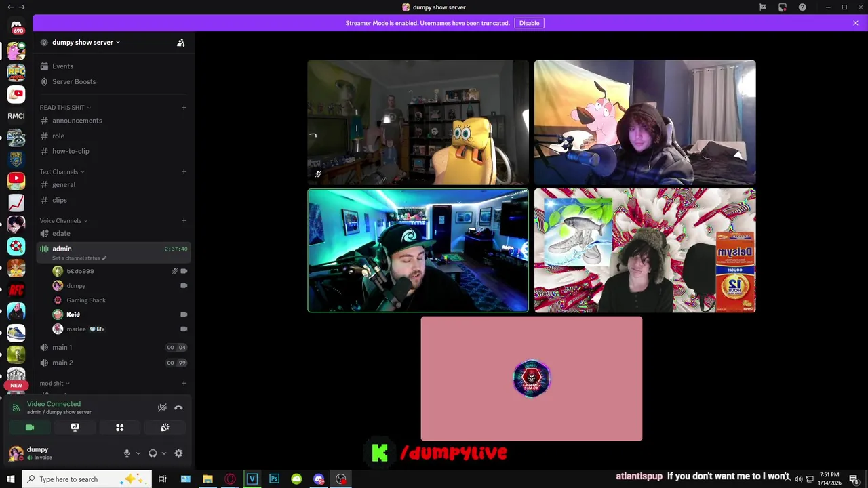Open Task View on the taskbar
The width and height of the screenshot is (868, 488).
pos(163,479)
